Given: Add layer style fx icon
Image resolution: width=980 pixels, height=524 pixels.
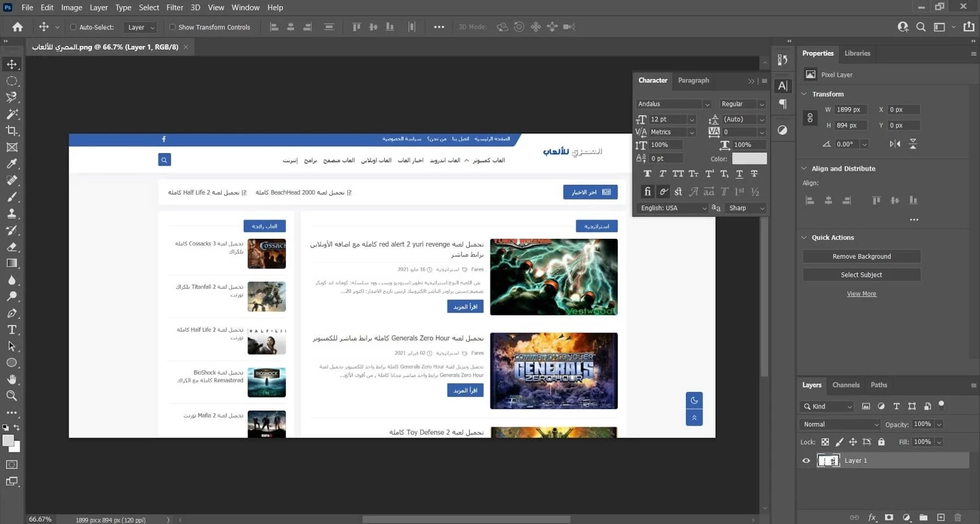Looking at the screenshot, I should coord(872,517).
